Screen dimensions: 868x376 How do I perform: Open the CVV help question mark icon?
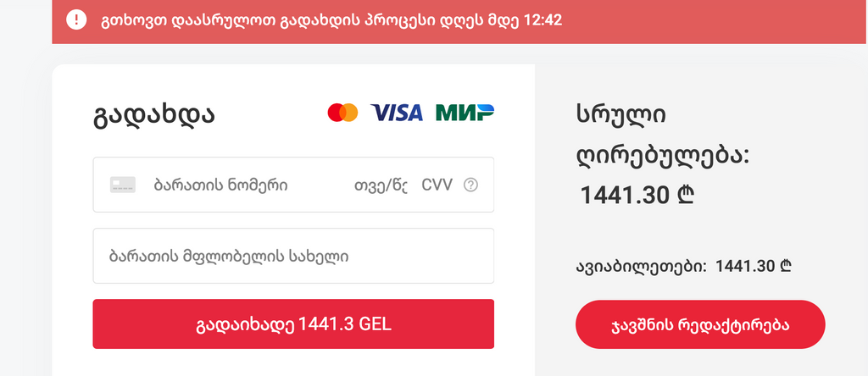point(471,185)
